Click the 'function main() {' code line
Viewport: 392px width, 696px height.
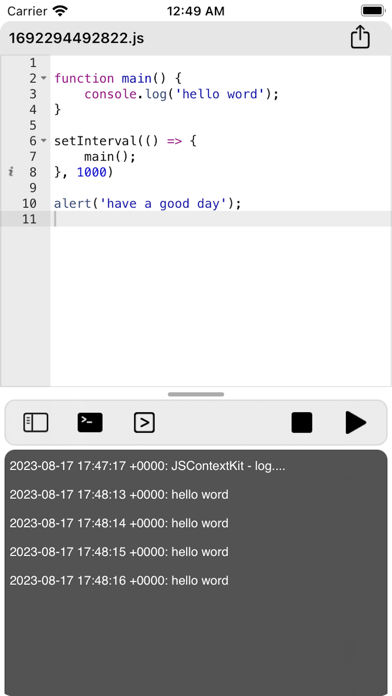(118, 79)
